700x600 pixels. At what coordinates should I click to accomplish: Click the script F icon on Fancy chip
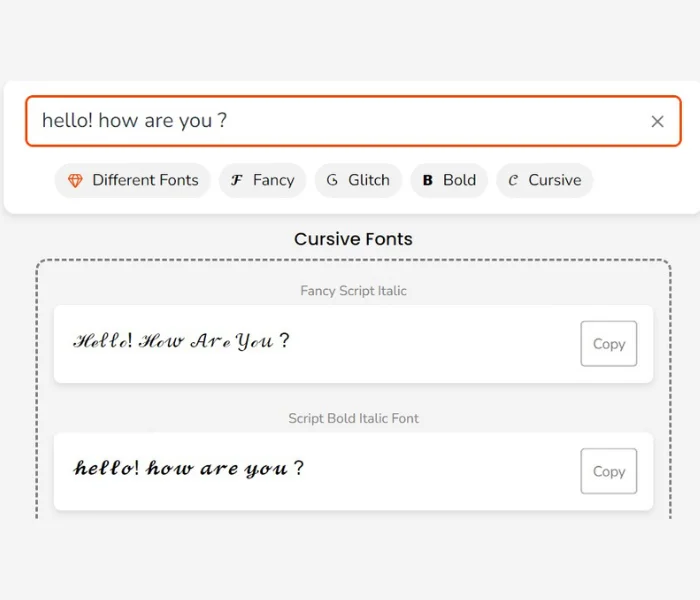tap(237, 180)
